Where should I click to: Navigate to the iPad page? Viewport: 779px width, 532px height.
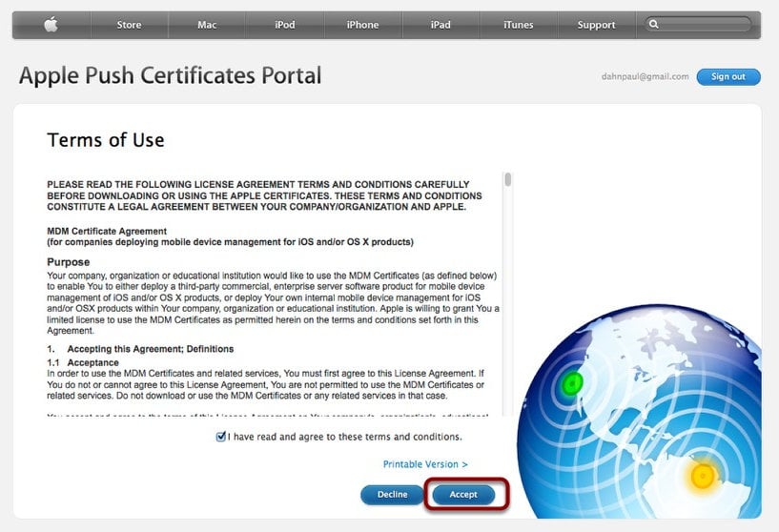pyautogui.click(x=441, y=25)
